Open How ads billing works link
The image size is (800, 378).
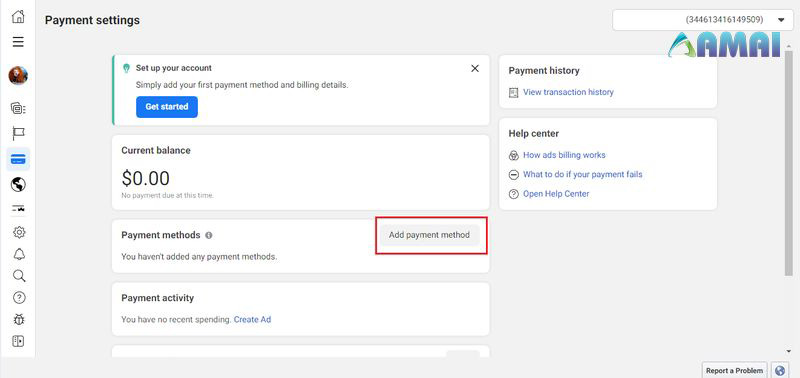pyautogui.click(x=564, y=155)
